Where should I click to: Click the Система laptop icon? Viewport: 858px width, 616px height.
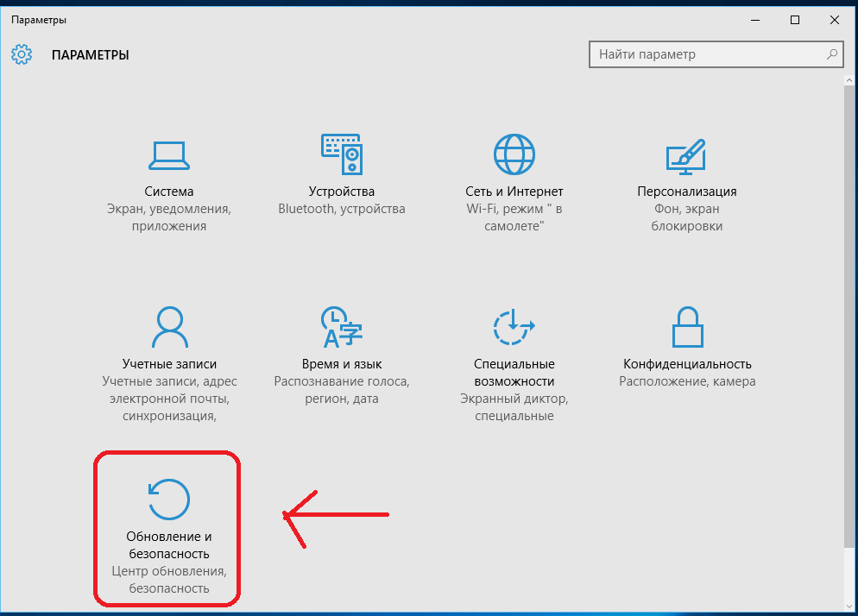pyautogui.click(x=169, y=155)
